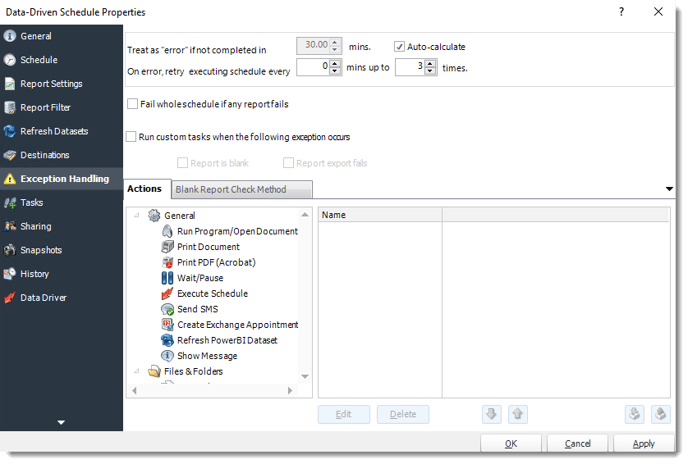This screenshot has height=464, width=688.
Task: Click the Delete button
Action: [403, 414]
